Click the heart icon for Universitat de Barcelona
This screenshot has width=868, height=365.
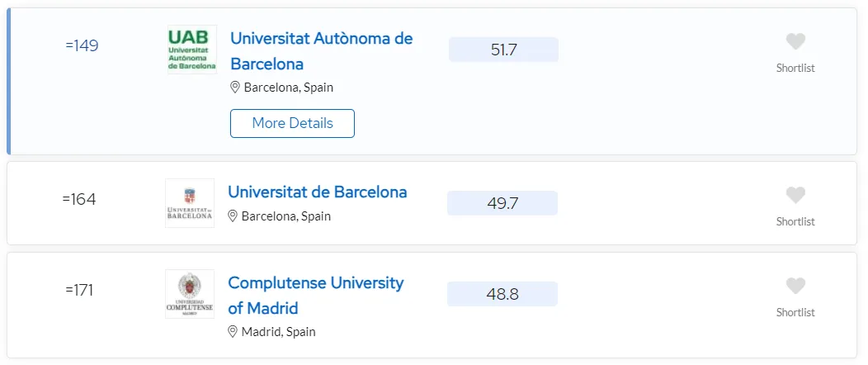click(795, 196)
